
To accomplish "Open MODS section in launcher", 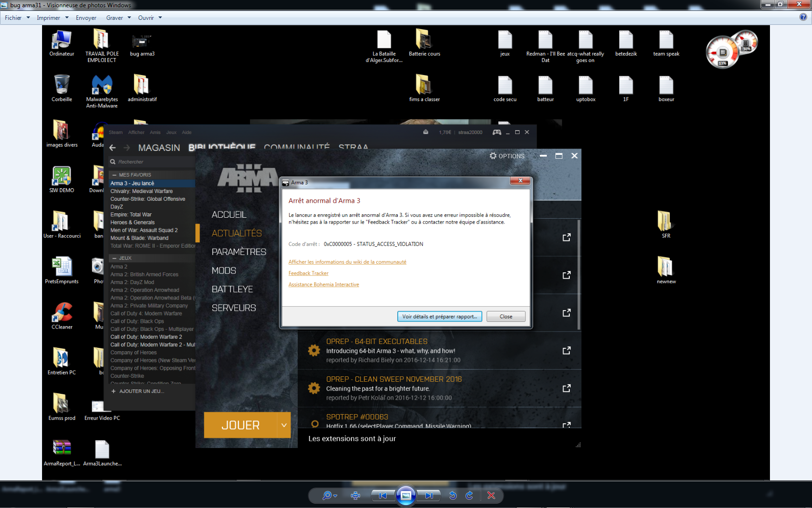I will click(x=224, y=271).
